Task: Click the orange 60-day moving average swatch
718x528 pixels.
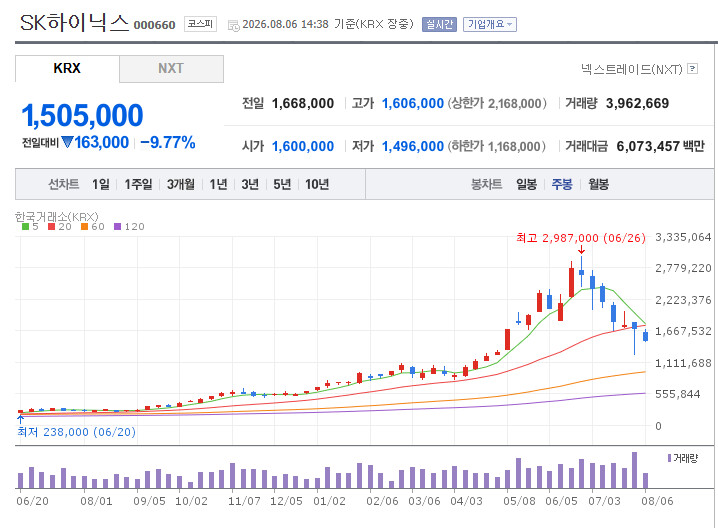Action: pyautogui.click(x=84, y=226)
